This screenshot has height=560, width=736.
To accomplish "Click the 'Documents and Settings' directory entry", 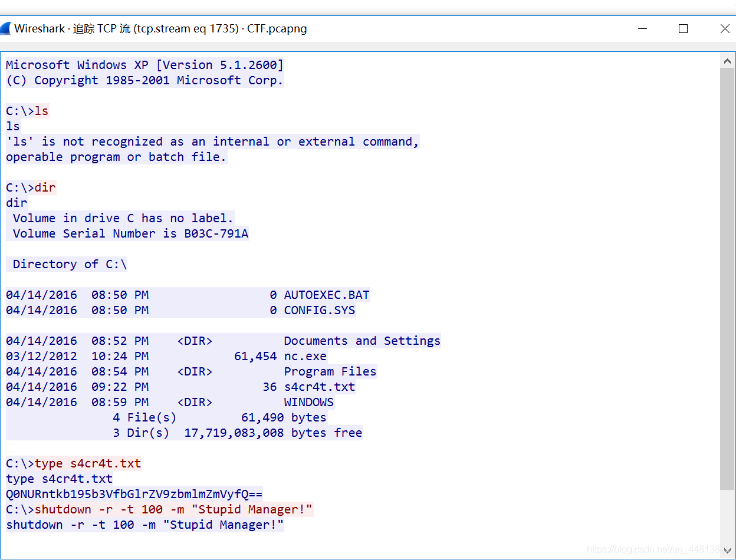I will [x=223, y=341].
